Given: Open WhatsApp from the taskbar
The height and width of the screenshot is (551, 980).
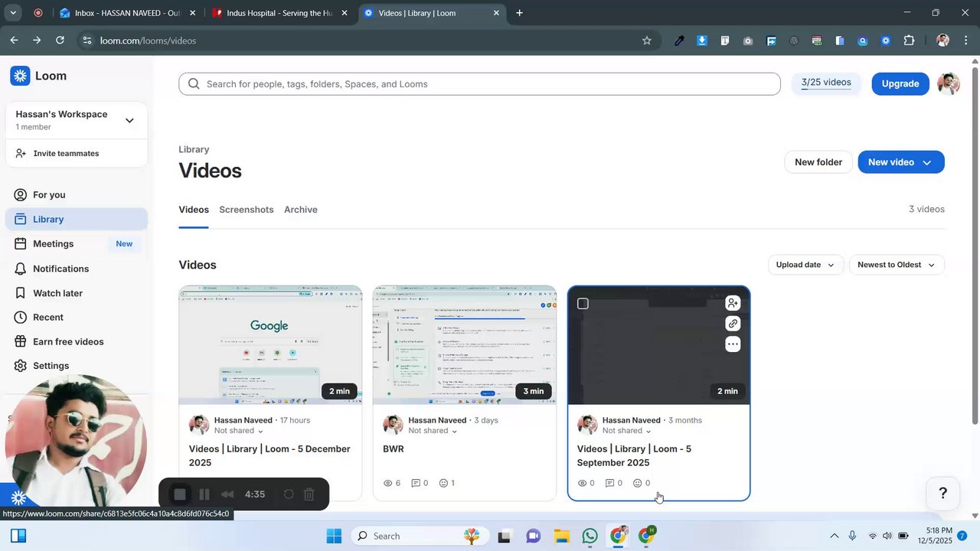Looking at the screenshot, I should (590, 536).
